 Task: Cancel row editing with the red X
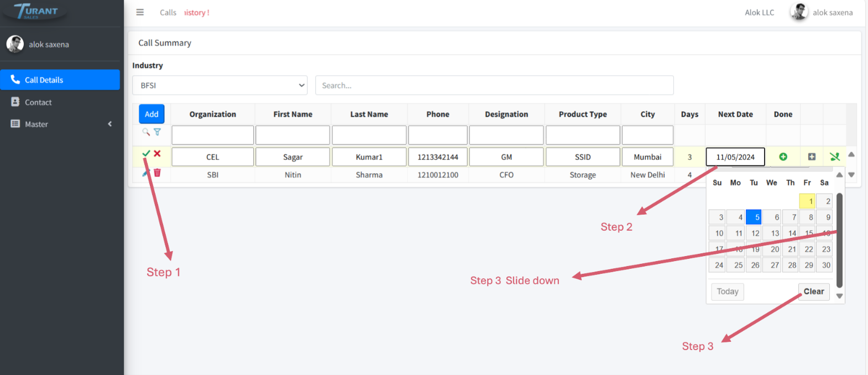click(158, 154)
